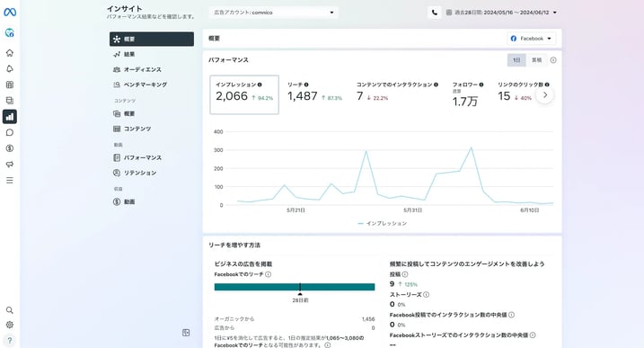The image size is (644, 348).
Task: Open the account avatar switcher
Action: (10, 32)
